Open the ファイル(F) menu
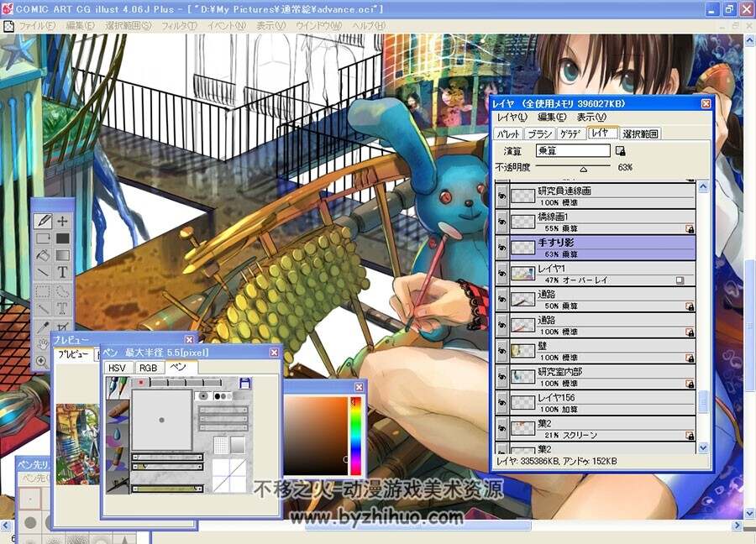Viewport: 756px width, 544px height. click(x=37, y=25)
